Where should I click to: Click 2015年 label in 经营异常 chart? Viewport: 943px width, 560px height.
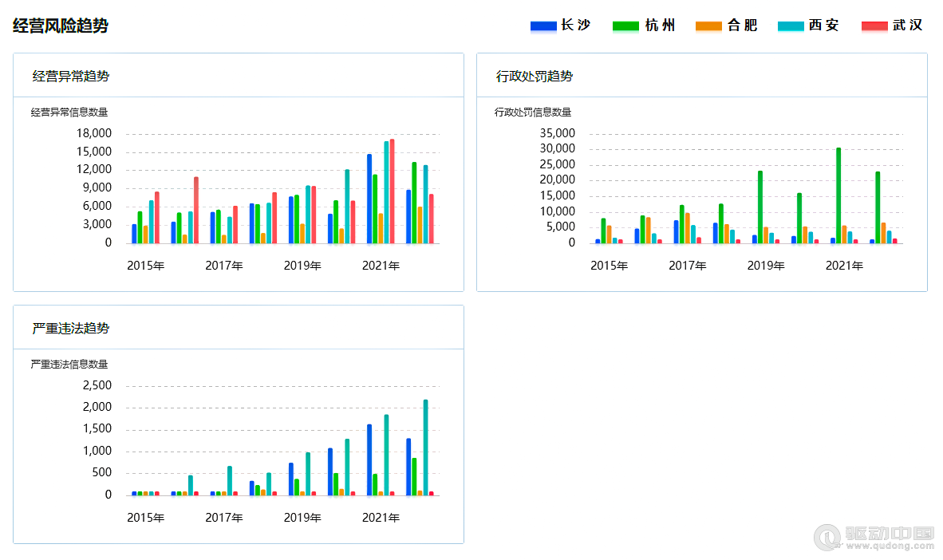145,266
